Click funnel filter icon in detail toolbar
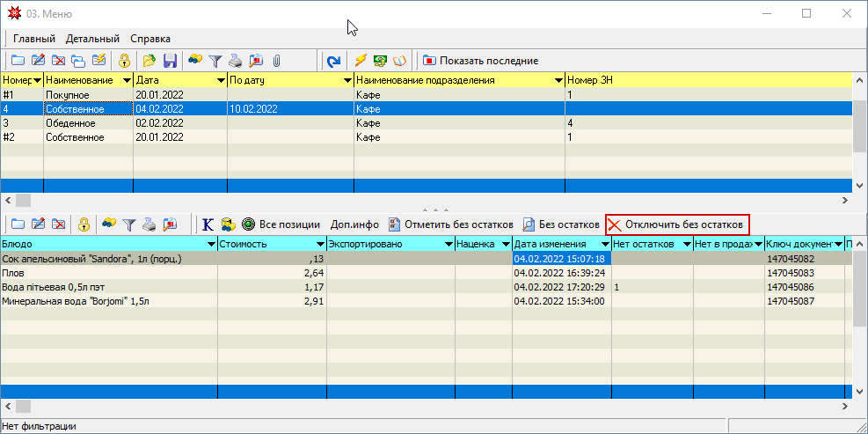The height and width of the screenshot is (434, 868). (128, 224)
